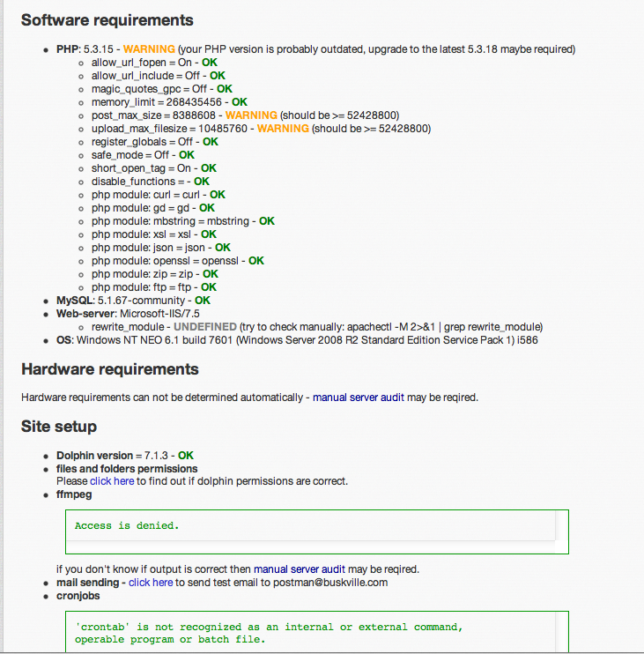Click the MySQL version OK status

[203, 301]
